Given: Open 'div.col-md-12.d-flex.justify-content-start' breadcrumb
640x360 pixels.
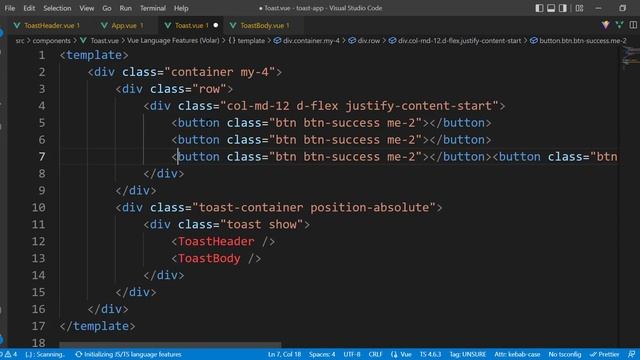Looking at the screenshot, I should point(460,40).
